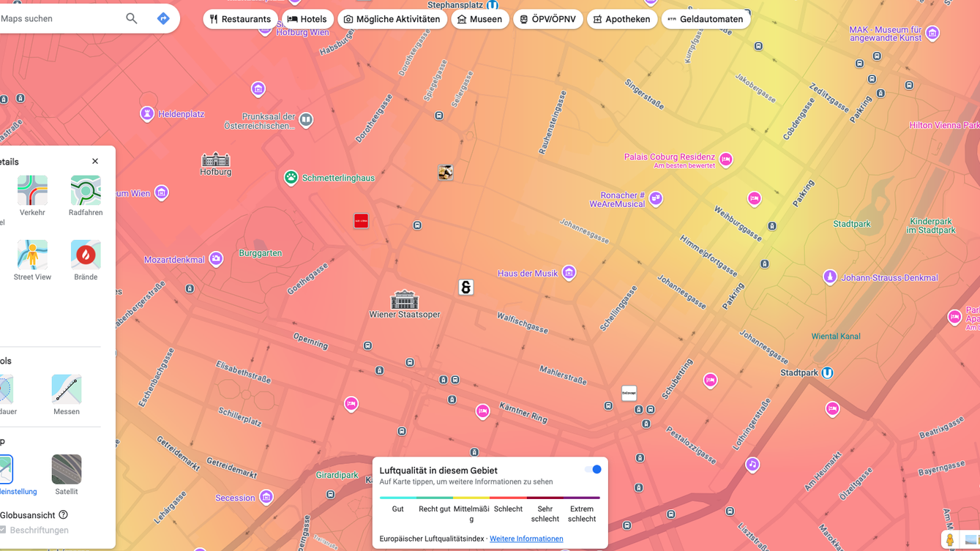
Task: Show the Brände wildfire layer
Action: click(x=86, y=255)
